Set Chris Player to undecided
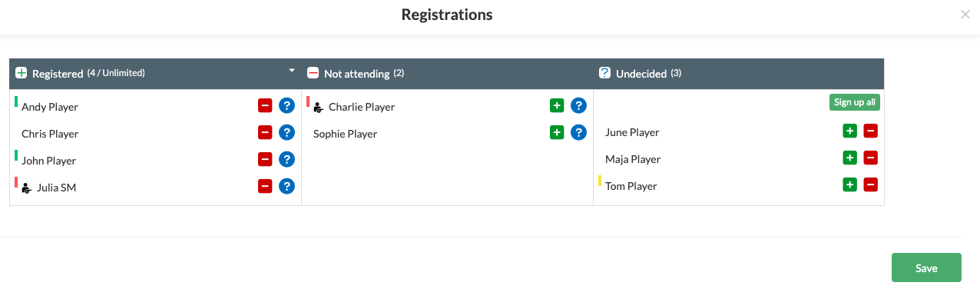Image resolution: width=980 pixels, height=289 pixels. click(x=286, y=132)
